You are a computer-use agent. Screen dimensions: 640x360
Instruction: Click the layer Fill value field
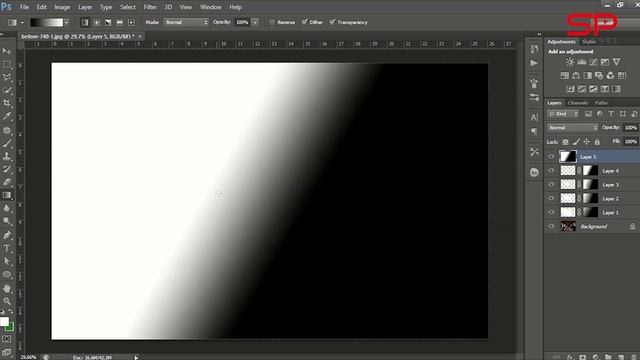point(631,142)
